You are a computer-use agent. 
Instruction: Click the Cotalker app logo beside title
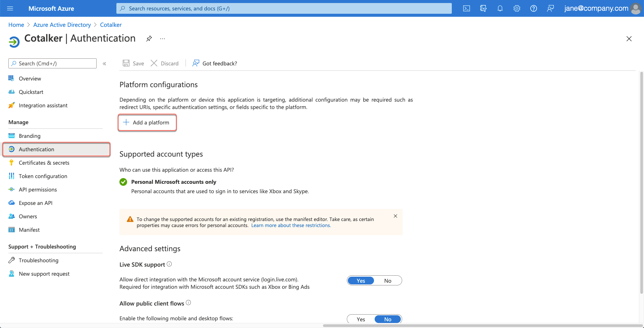pyautogui.click(x=14, y=42)
